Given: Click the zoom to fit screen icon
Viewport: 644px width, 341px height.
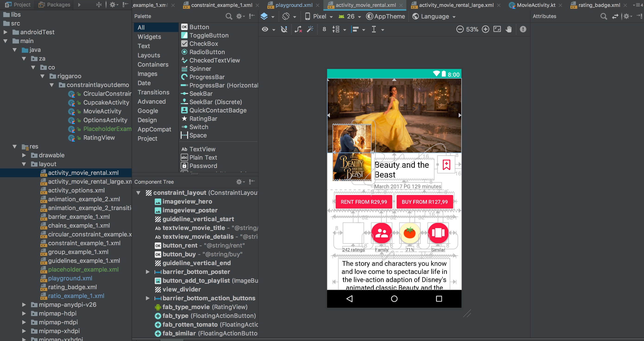Looking at the screenshot, I should (x=497, y=29).
